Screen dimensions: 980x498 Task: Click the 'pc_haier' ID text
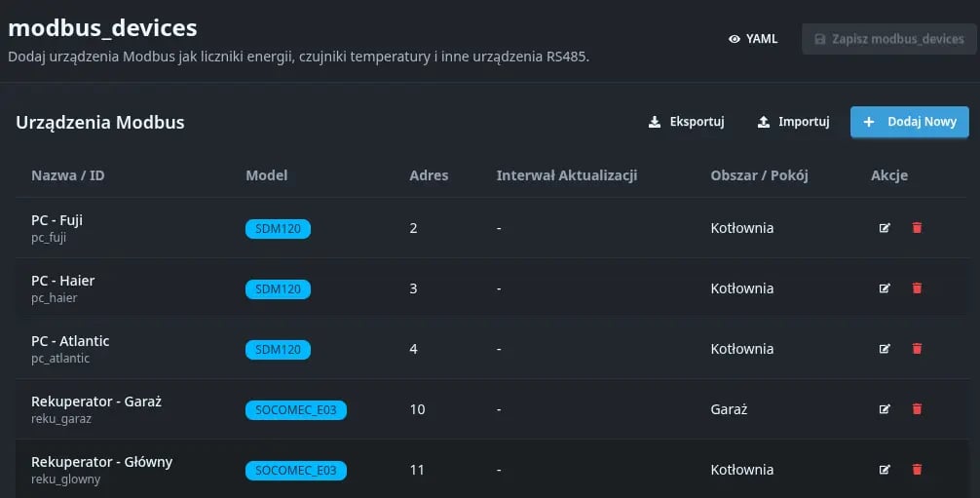click(x=55, y=298)
